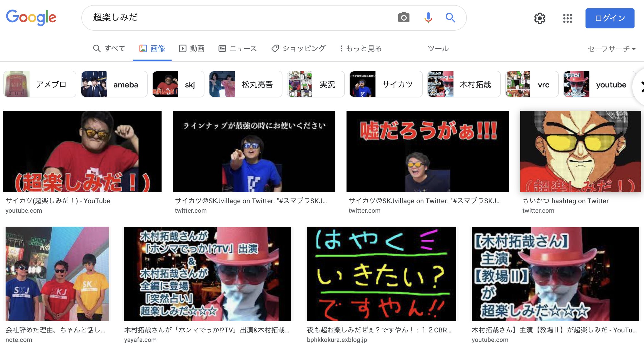Screen dimensions: 644x343
Task: Open the 教場II red hat thumbnail
Action: point(555,274)
